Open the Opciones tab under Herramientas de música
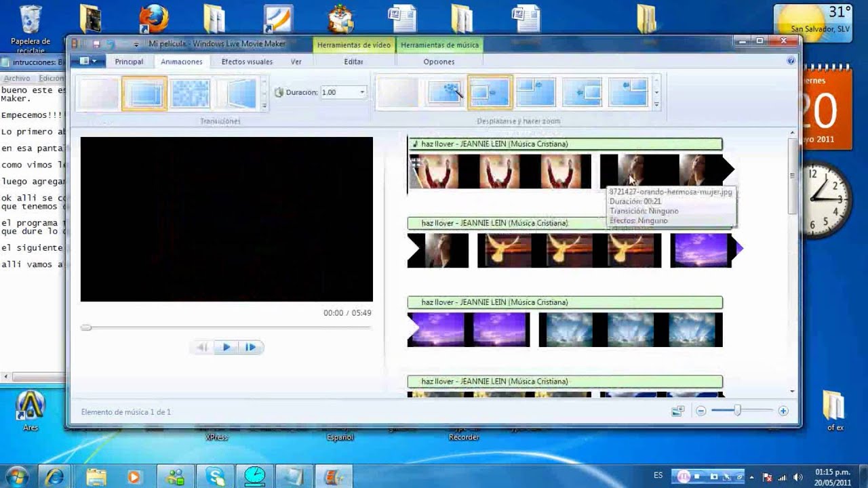Screen dimensions: 868x488 pos(439,62)
